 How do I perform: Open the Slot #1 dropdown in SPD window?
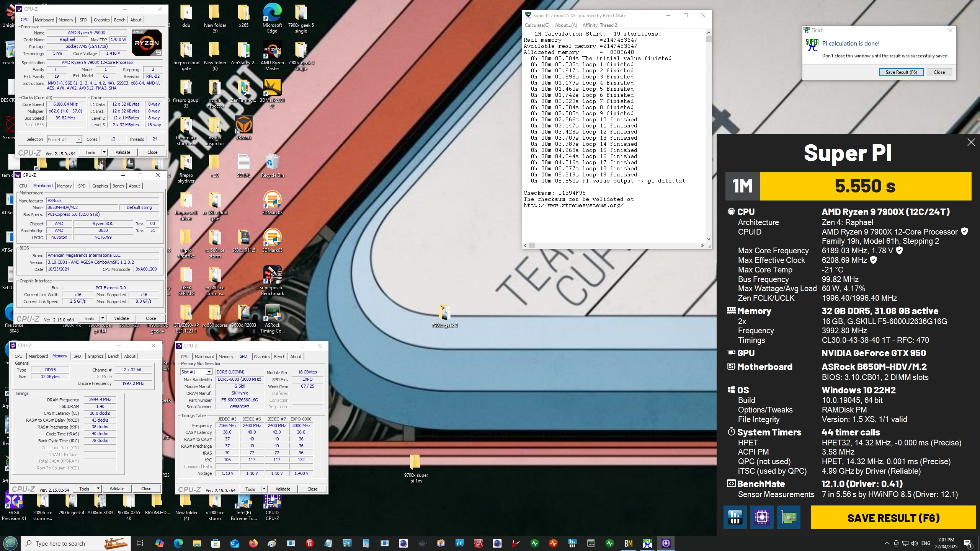pyautogui.click(x=209, y=372)
